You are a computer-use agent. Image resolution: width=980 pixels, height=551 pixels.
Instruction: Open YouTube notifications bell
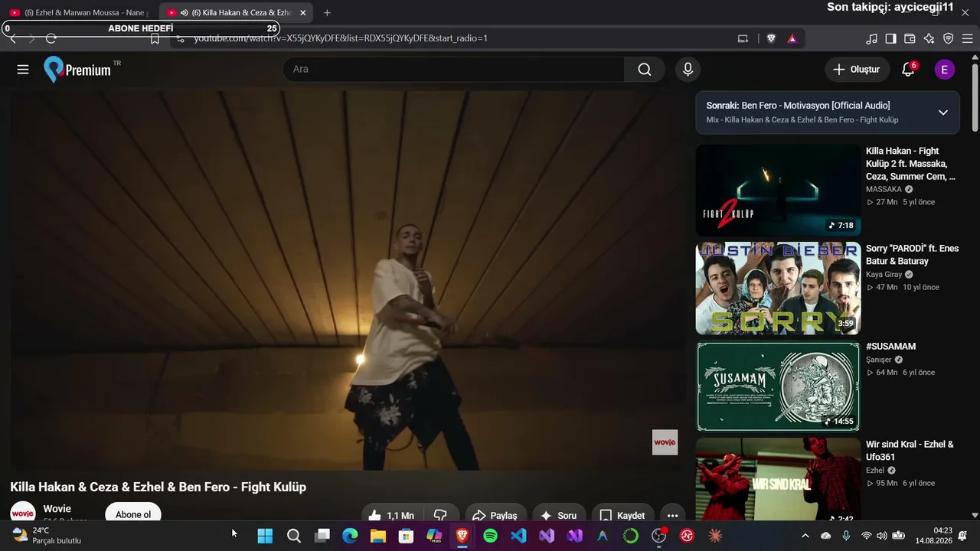[908, 70]
